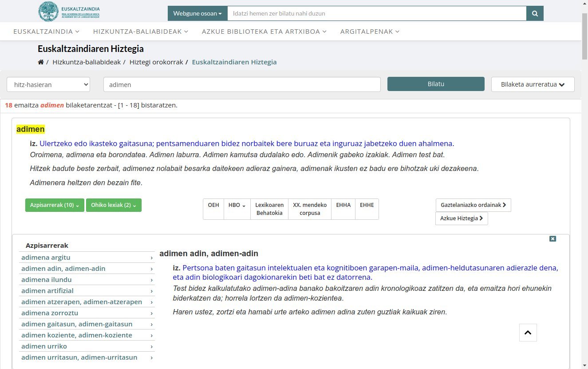Click the highlighted adimen headword
Viewport: 588px width, 369px height.
point(31,129)
